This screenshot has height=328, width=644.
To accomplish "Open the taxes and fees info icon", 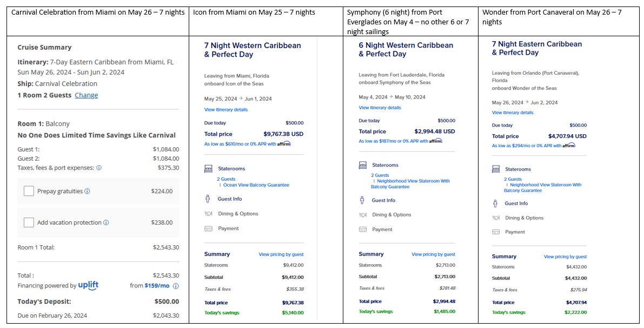I will (x=99, y=168).
